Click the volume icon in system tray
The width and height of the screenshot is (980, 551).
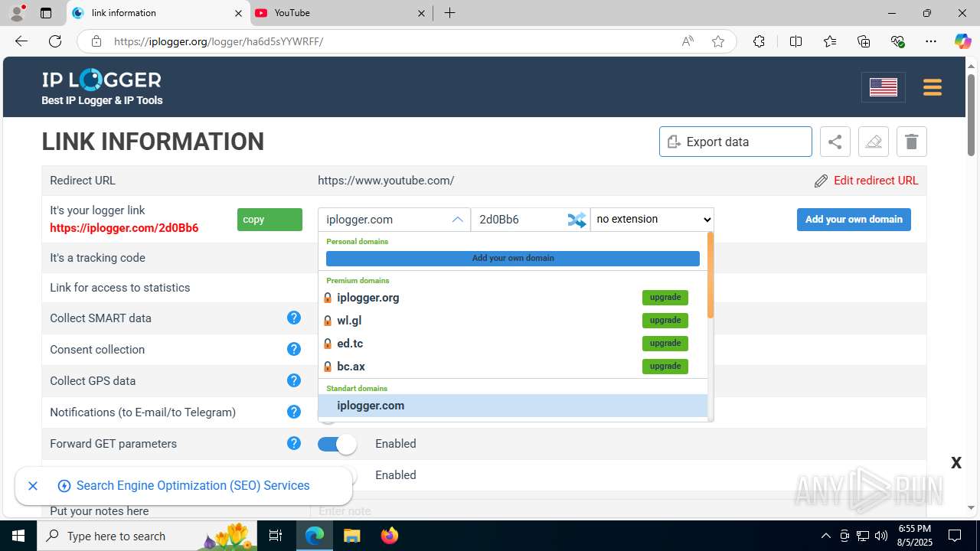(x=881, y=536)
